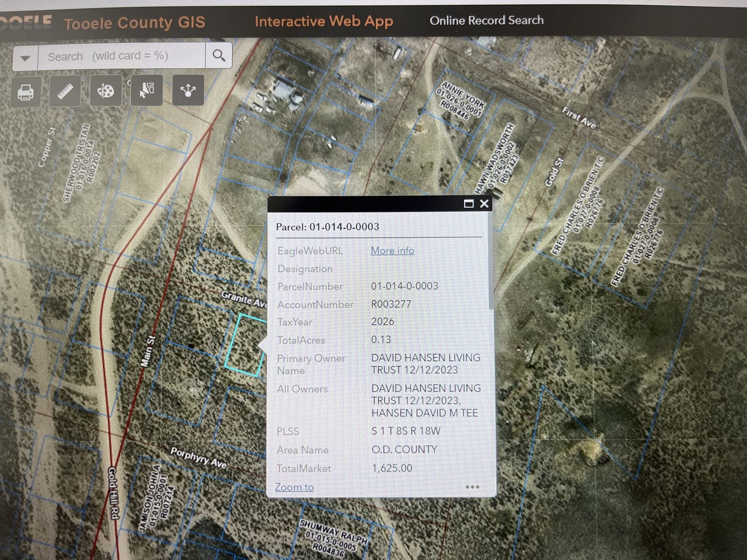The image size is (747, 560).
Task: Click the Gold St street label
Action: (x=555, y=173)
